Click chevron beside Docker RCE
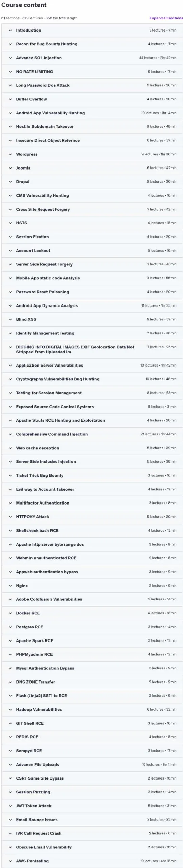This screenshot has width=183, height=868. click(x=10, y=613)
